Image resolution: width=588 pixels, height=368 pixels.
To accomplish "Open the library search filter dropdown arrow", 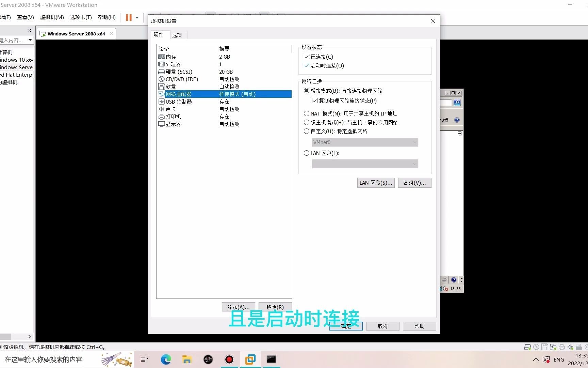I will (x=30, y=40).
